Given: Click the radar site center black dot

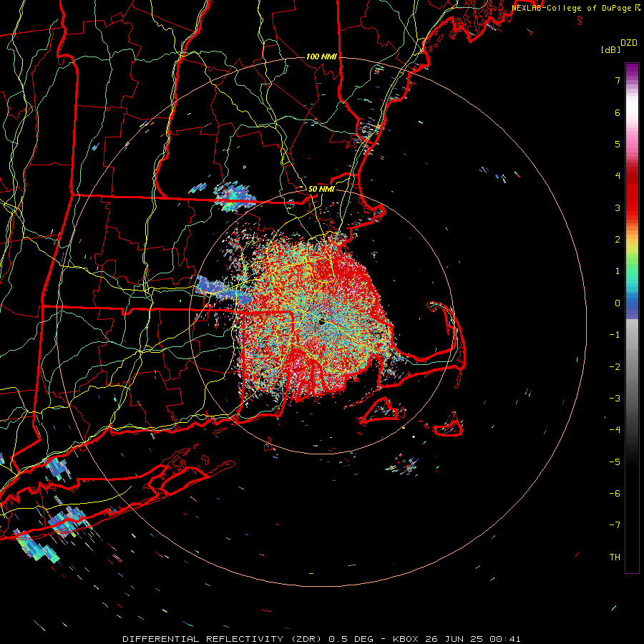Looking at the screenshot, I should click(x=321, y=322).
